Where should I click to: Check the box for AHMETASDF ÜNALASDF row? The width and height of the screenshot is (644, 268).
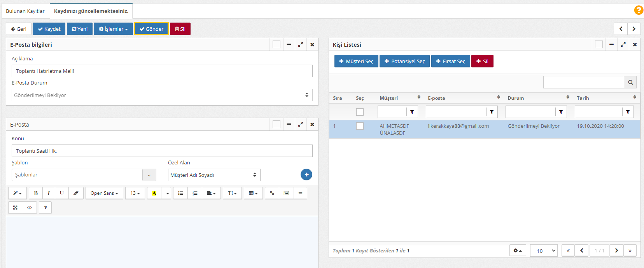point(360,126)
